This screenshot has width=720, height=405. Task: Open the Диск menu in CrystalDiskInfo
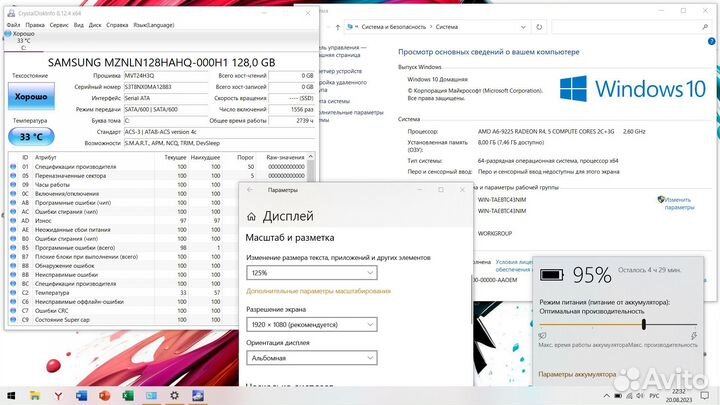click(x=95, y=25)
